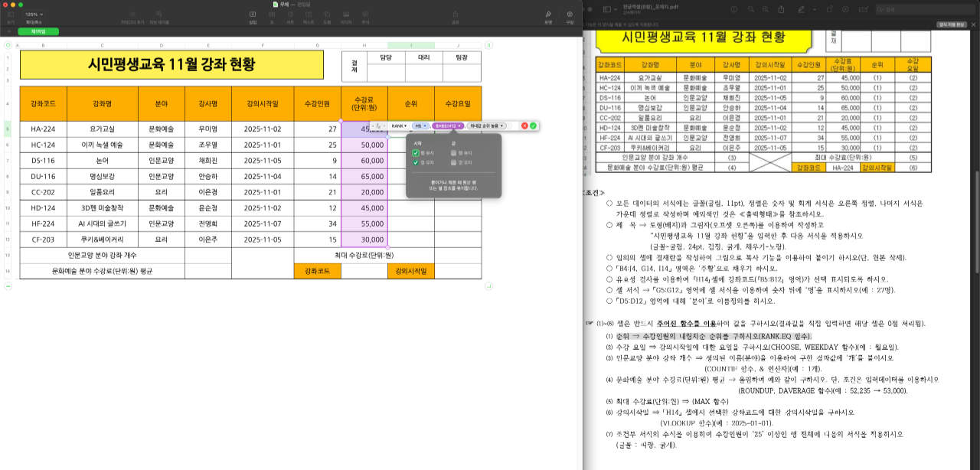The width and height of the screenshot is (980, 470).
Task: Cancel the formula with the red X button
Action: (x=524, y=126)
